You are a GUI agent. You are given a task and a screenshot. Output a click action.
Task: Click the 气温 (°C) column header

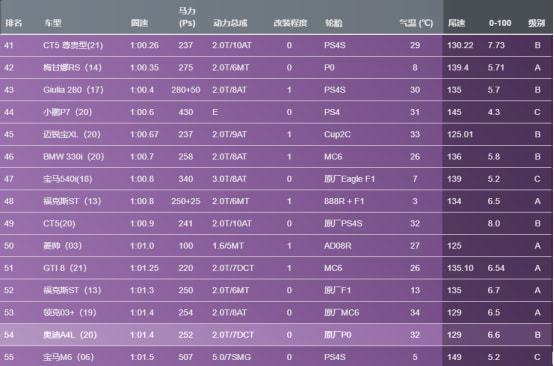click(x=416, y=23)
